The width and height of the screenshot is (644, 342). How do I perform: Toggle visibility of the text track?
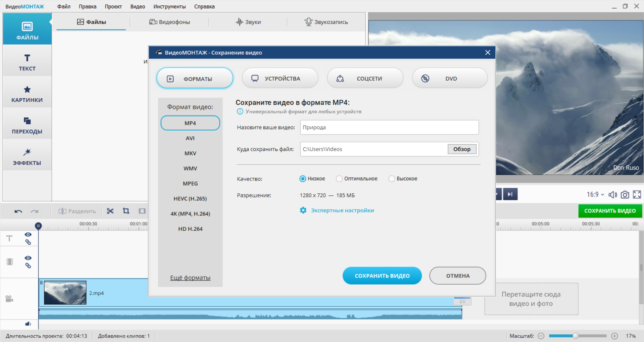28,235
